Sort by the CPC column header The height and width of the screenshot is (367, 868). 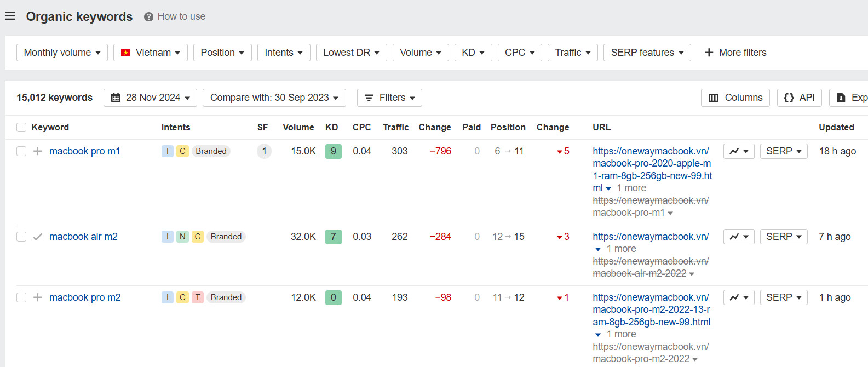[x=362, y=128]
